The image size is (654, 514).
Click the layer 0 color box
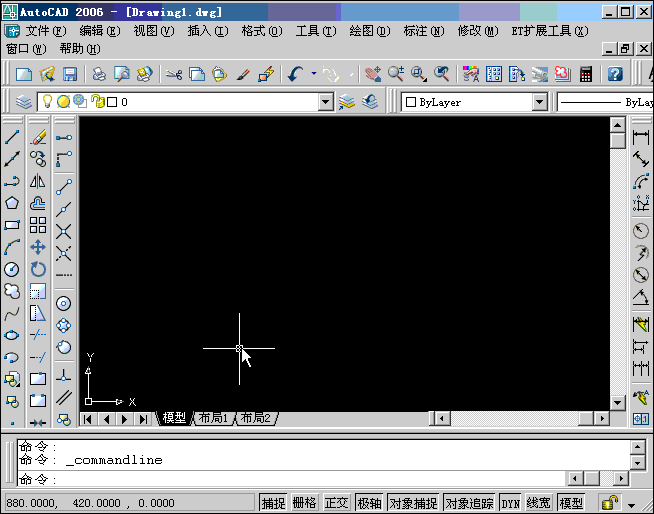112,102
